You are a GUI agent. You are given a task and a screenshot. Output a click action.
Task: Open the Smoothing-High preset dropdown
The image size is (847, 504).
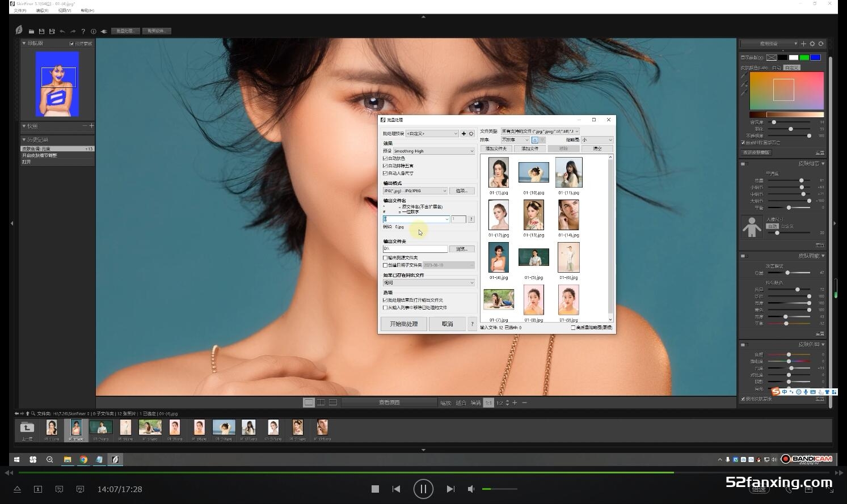coord(433,151)
